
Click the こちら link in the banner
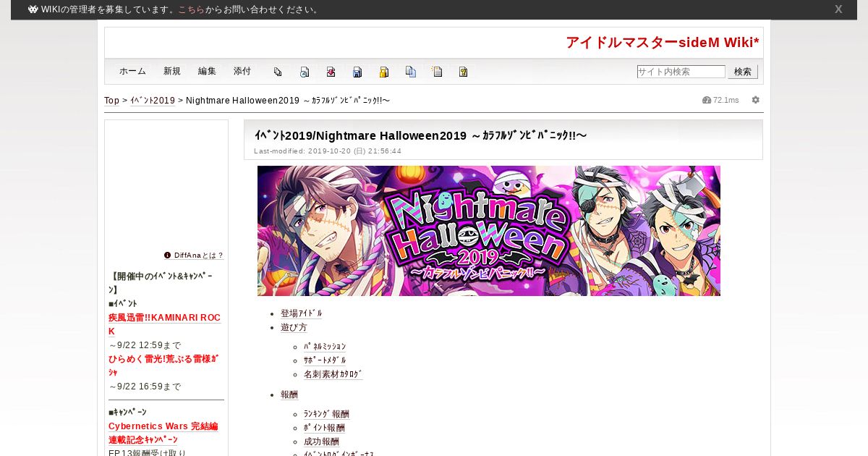191,9
